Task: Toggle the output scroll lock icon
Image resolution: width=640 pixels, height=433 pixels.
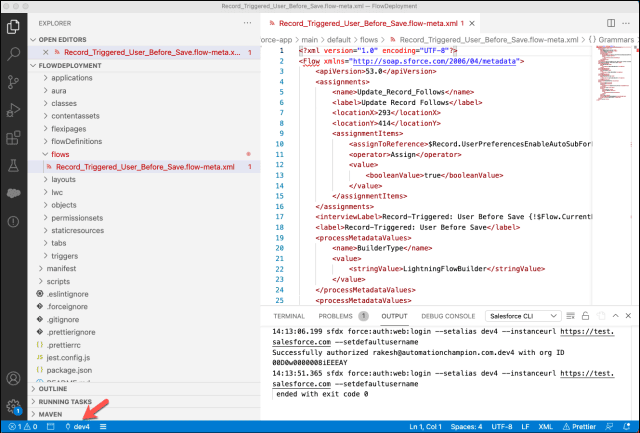Action: (585, 316)
